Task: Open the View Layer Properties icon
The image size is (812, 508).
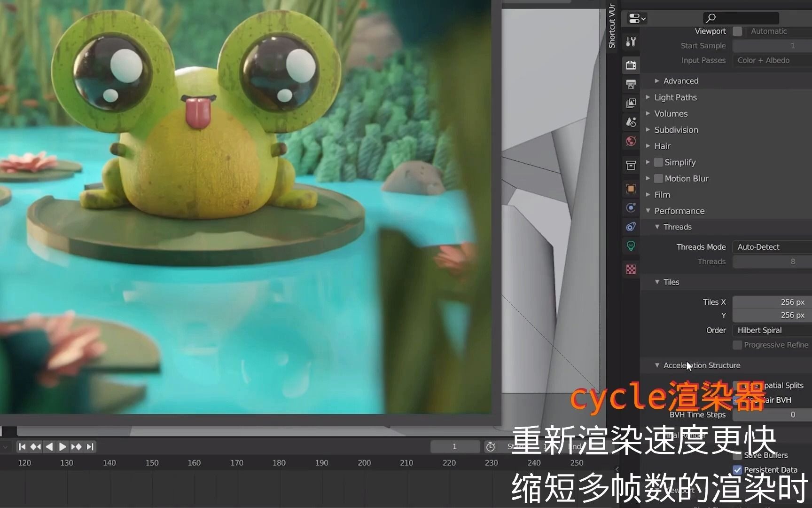Action: (631, 103)
